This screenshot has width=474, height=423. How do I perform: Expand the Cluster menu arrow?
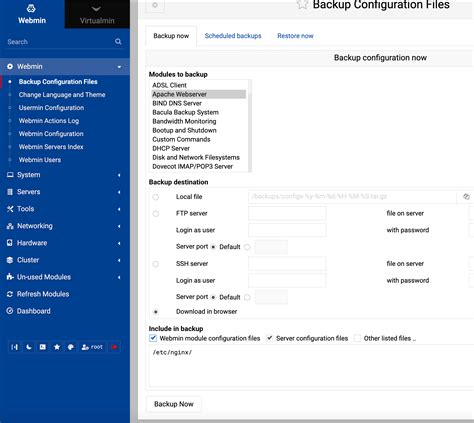(x=119, y=260)
